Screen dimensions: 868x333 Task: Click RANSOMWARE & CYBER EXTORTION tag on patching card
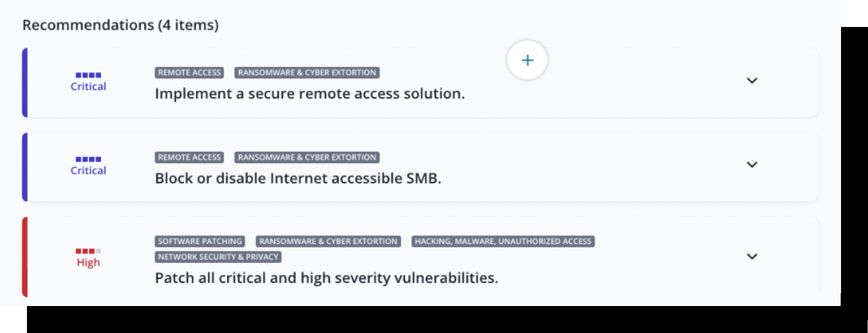coord(328,241)
